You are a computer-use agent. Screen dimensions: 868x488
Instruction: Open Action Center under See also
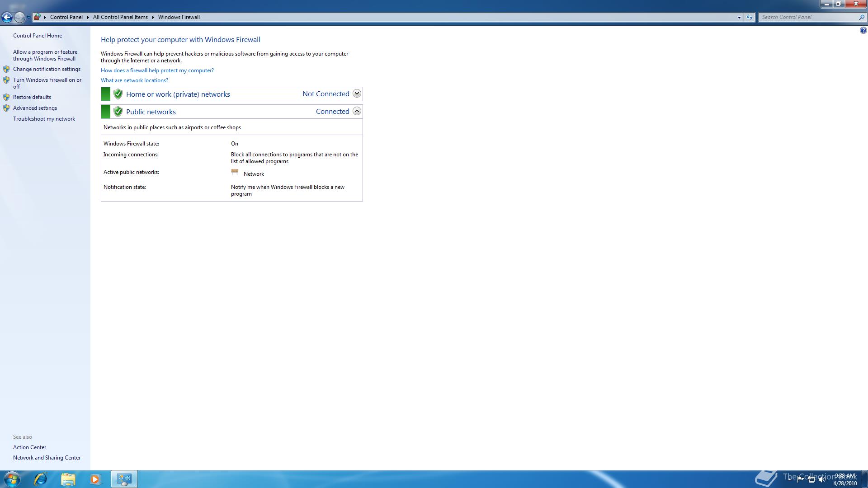click(x=29, y=447)
